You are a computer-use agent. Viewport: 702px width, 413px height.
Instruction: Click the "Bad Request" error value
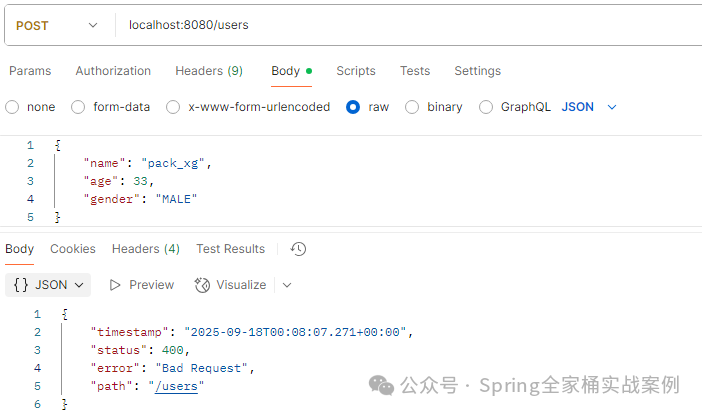point(201,368)
